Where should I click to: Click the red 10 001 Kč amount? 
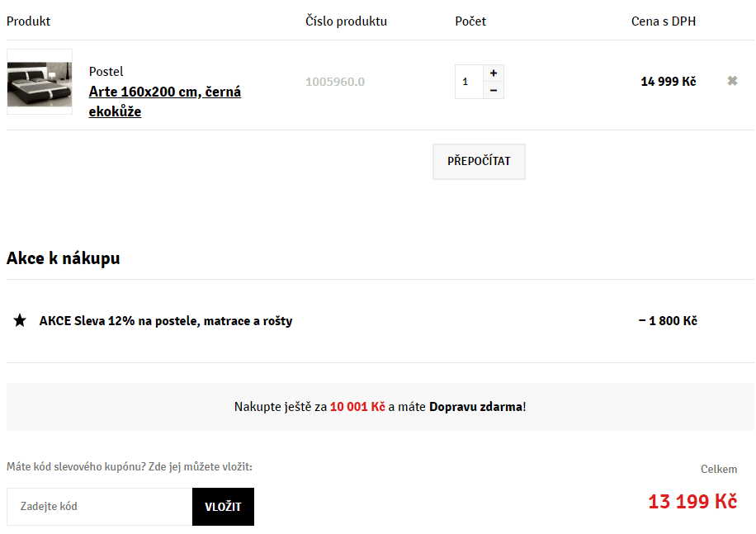pyautogui.click(x=357, y=407)
